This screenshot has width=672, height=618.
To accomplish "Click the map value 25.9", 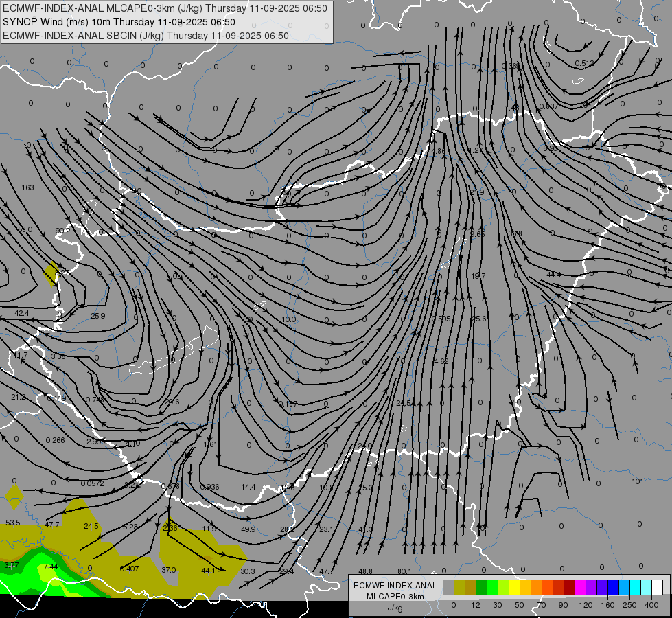I will [97, 316].
